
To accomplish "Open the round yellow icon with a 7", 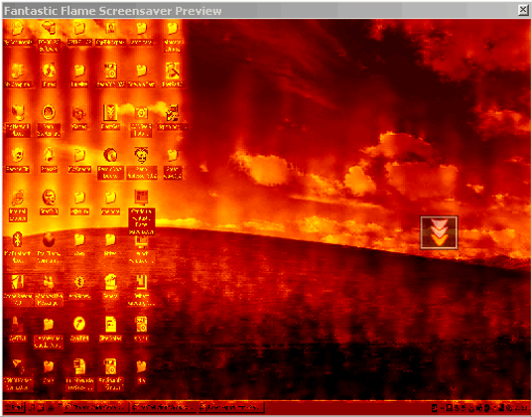I will tap(79, 324).
